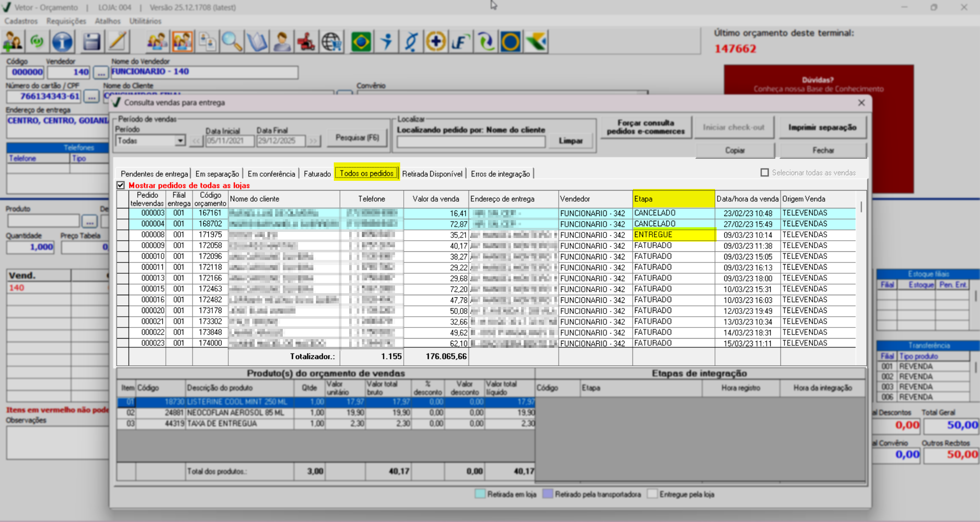Click the red delivery motorcycle icon
Viewport: 980px width, 522px height.
tap(306, 42)
